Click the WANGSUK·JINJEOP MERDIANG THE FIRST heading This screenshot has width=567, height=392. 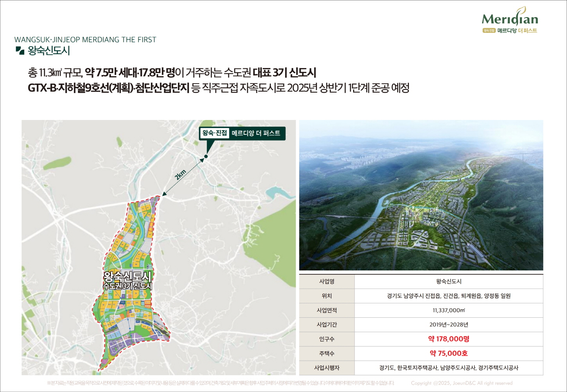point(85,39)
